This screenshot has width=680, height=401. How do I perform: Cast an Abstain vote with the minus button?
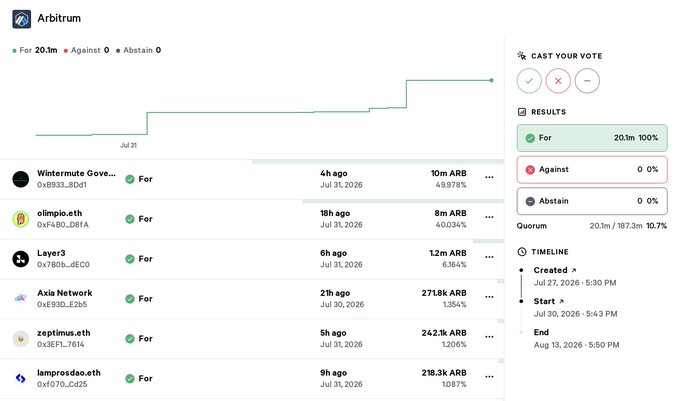587,81
